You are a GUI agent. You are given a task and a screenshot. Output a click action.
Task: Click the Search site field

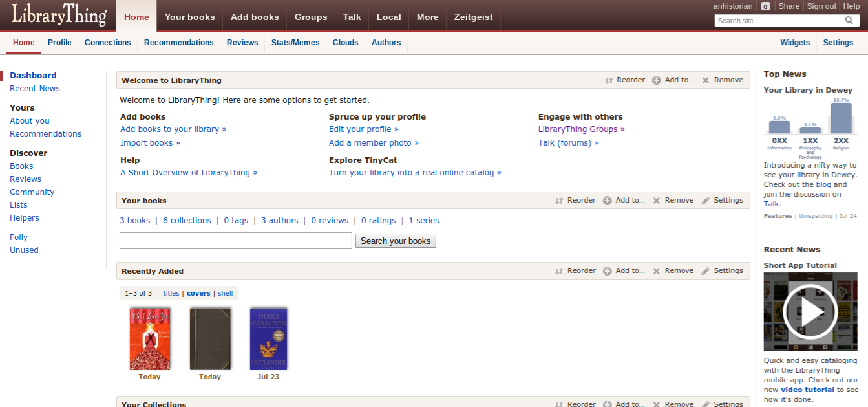[x=779, y=21]
